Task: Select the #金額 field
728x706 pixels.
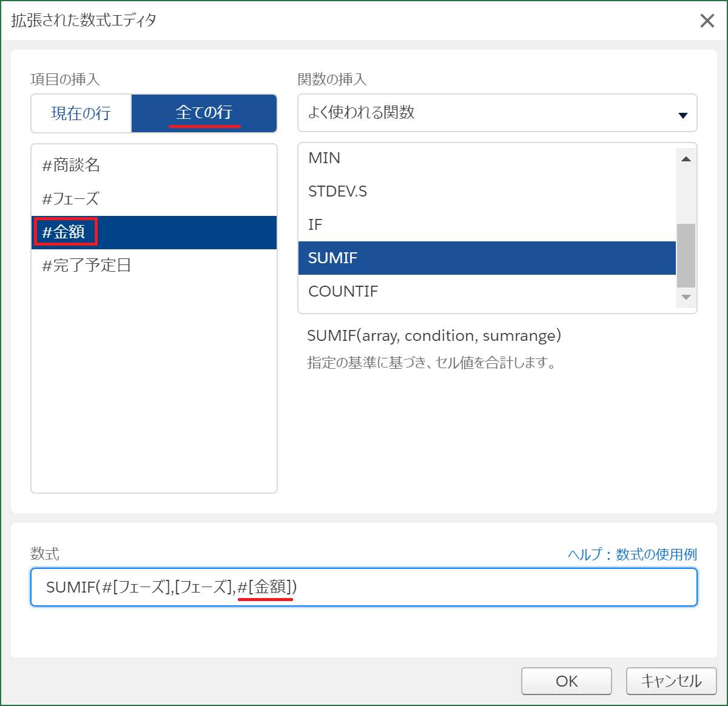Action: 154,232
